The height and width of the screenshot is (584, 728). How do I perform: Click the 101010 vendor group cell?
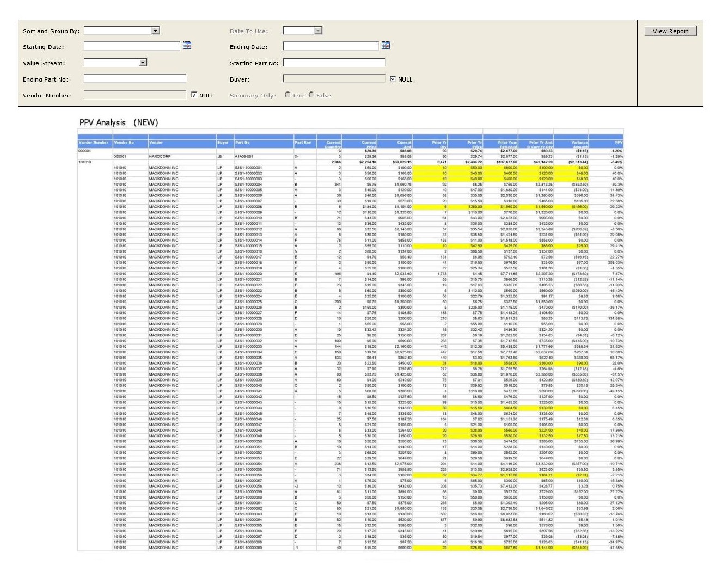pos(84,162)
